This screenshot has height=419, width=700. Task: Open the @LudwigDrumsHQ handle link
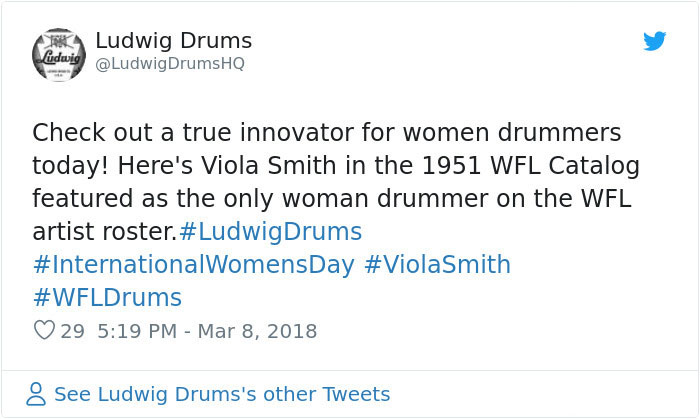click(x=169, y=64)
